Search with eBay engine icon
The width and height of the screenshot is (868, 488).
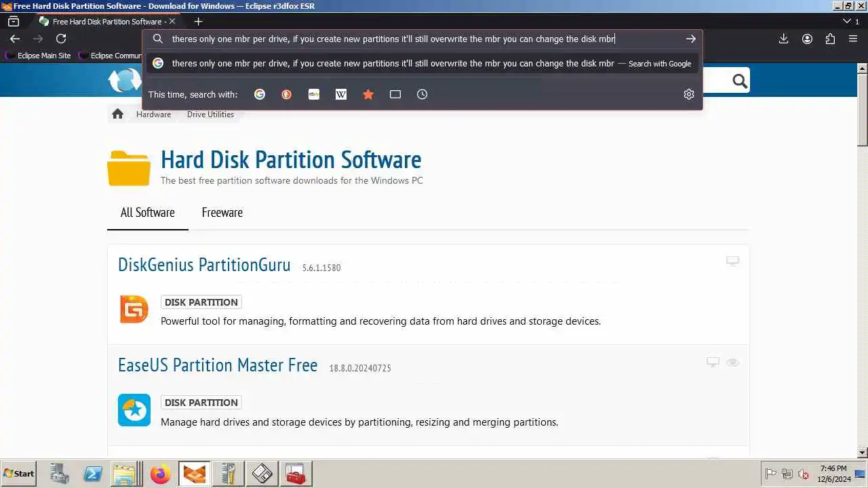point(314,94)
